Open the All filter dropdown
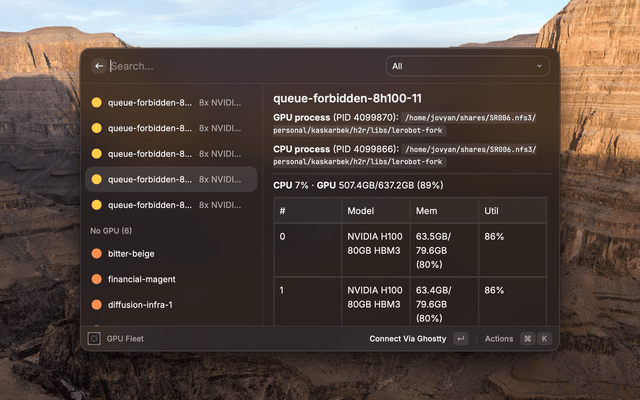Screen dimensions: 640x400 pyautogui.click(x=467, y=66)
